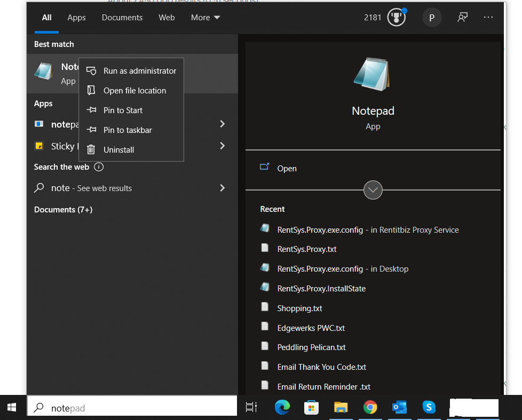This screenshot has height=420, width=522.
Task: Expand more actions with the circular chevron
Action: [x=373, y=189]
